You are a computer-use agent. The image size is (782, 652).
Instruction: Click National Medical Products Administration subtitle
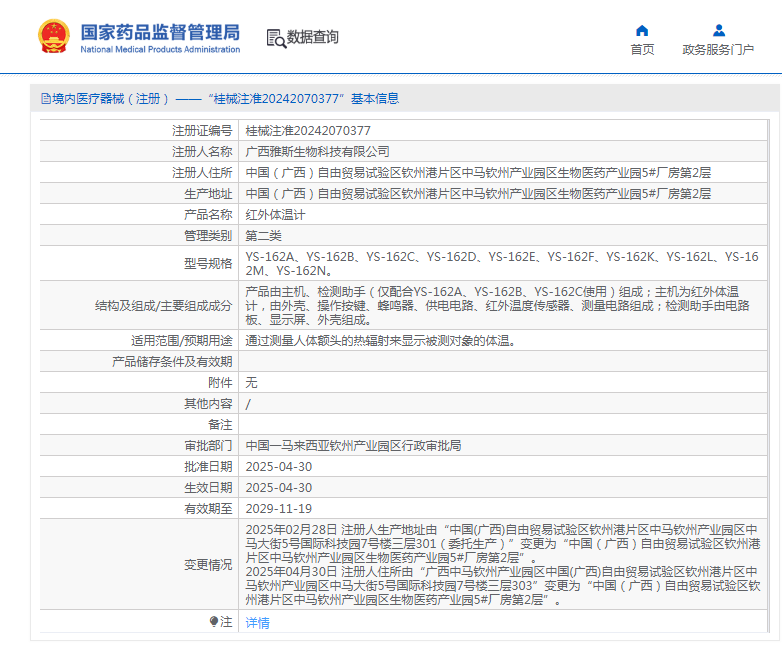[160, 49]
